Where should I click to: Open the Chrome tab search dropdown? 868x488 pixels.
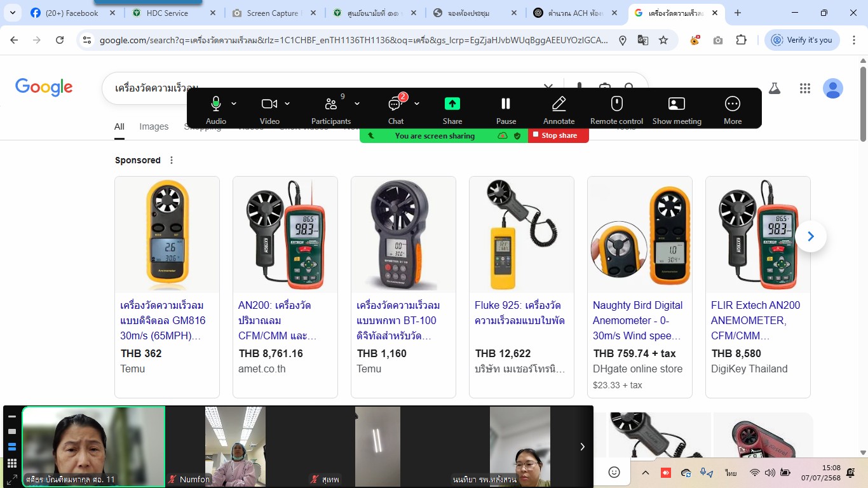13,13
